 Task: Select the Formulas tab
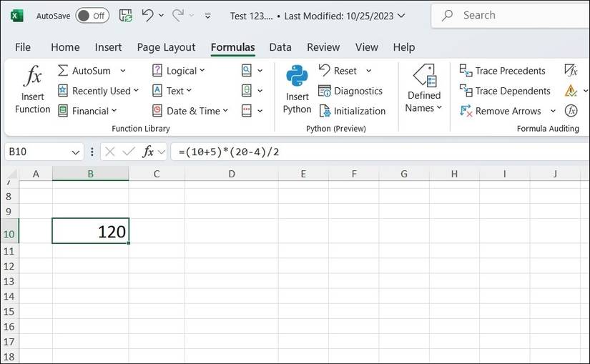232,47
